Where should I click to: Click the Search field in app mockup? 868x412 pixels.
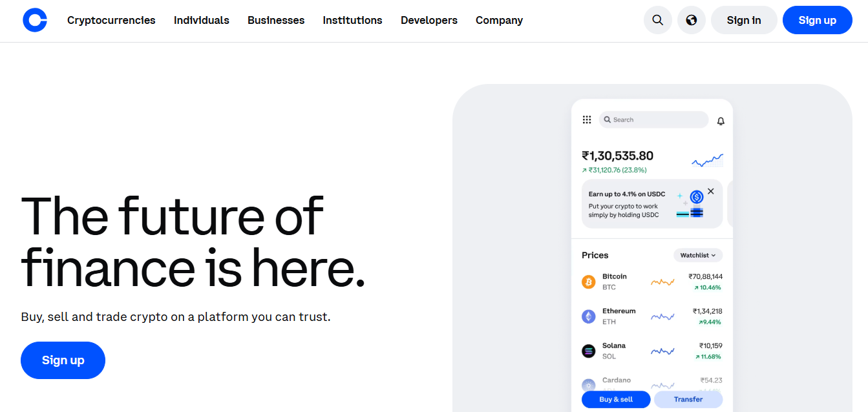653,119
